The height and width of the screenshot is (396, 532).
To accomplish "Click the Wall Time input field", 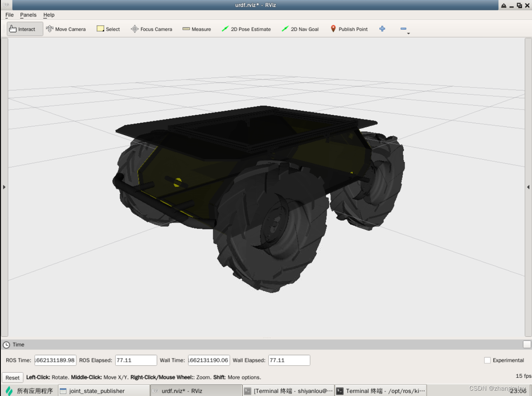I will pyautogui.click(x=208, y=360).
